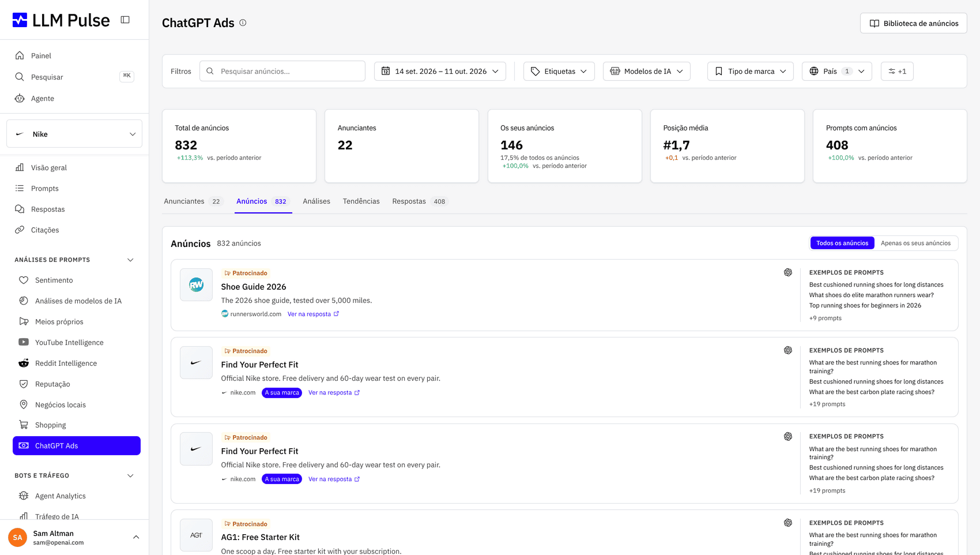Screen dimensions: 980x555
Task: Open Pesquisar in the sidebar
Action: click(x=74, y=77)
